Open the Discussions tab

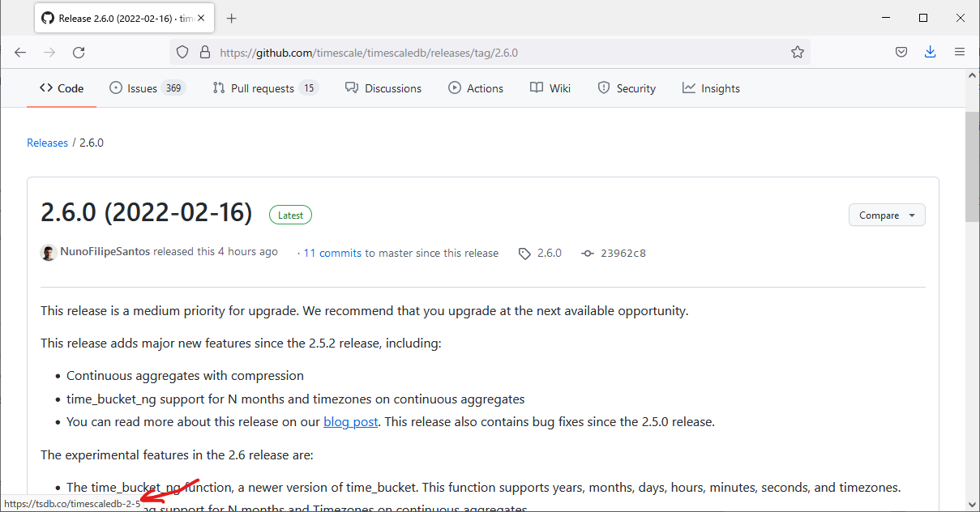click(383, 88)
